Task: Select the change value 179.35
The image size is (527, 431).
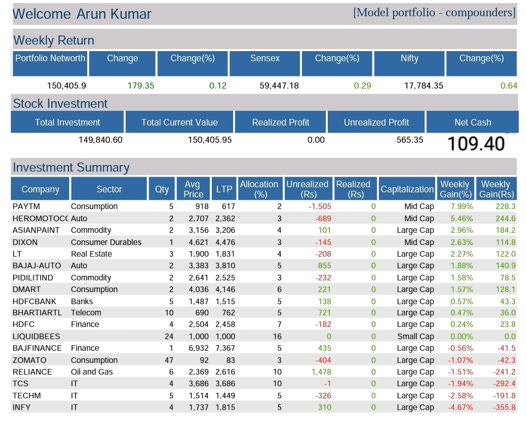Action: tap(141, 86)
